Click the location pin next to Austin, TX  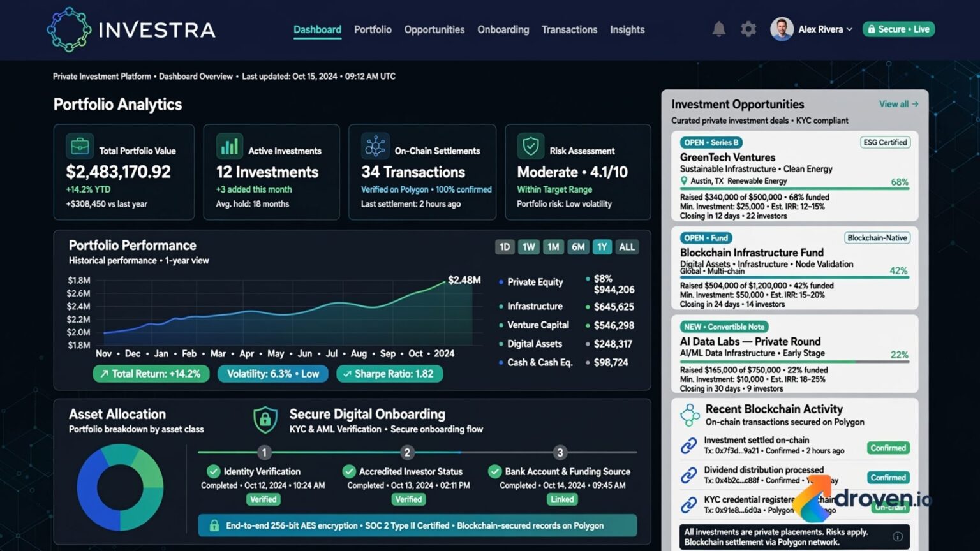685,181
